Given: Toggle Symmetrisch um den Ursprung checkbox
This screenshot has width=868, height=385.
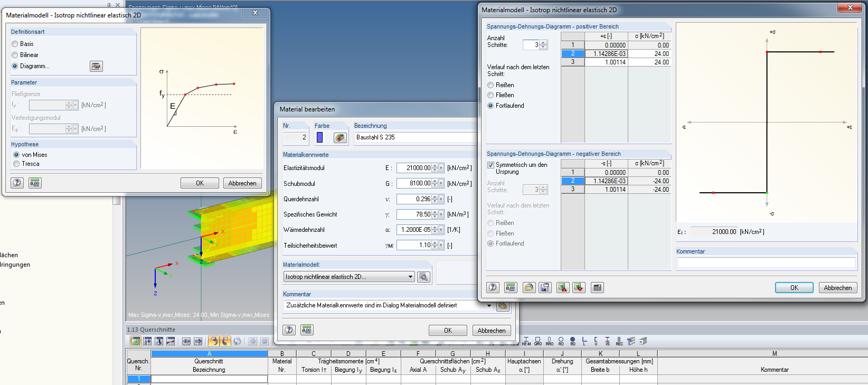Looking at the screenshot, I should [x=490, y=165].
